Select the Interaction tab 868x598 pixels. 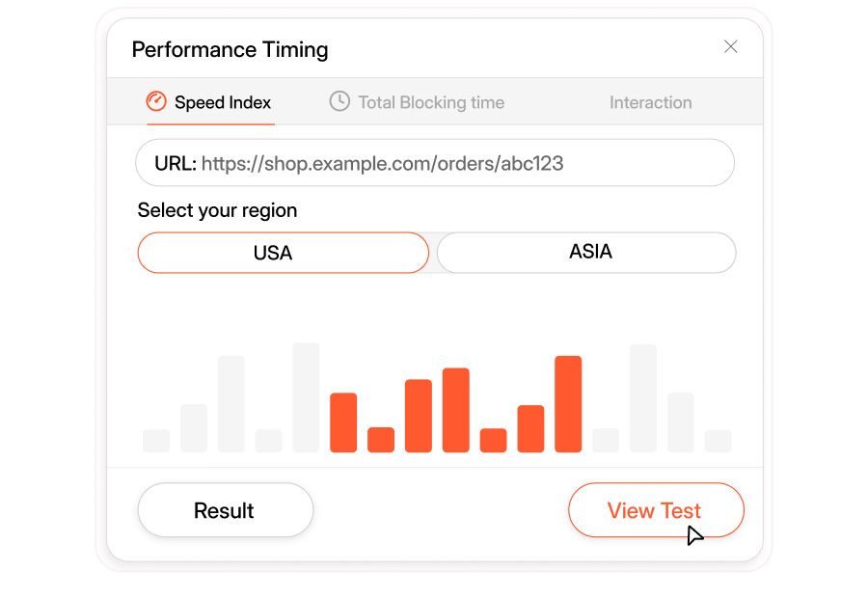click(650, 102)
